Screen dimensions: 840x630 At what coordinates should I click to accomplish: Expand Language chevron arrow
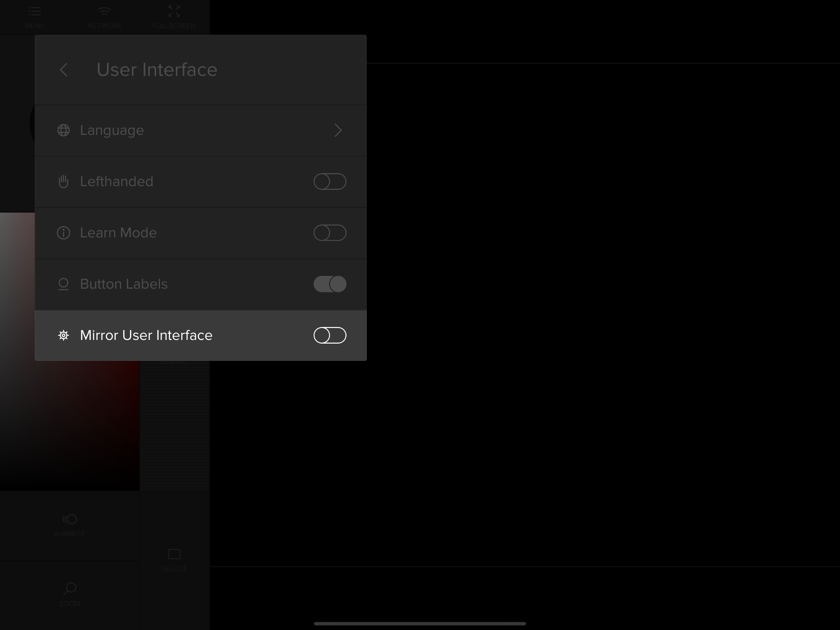tap(338, 130)
